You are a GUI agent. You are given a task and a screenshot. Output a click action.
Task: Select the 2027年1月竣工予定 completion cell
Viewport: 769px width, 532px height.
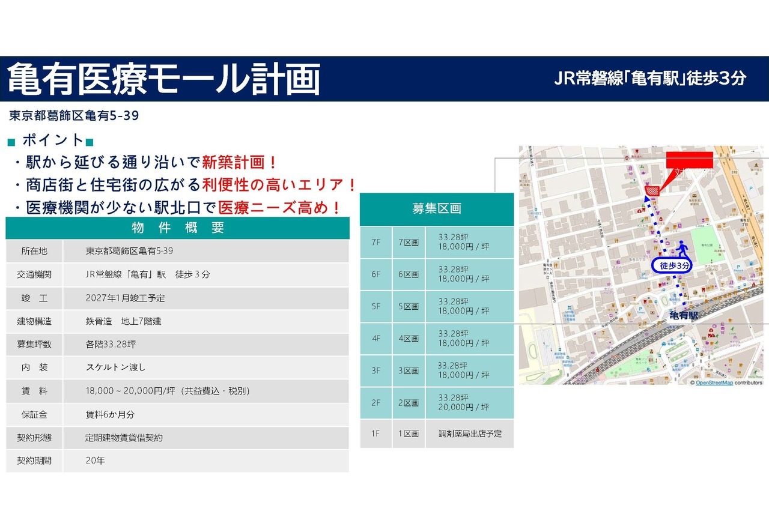pos(125,298)
